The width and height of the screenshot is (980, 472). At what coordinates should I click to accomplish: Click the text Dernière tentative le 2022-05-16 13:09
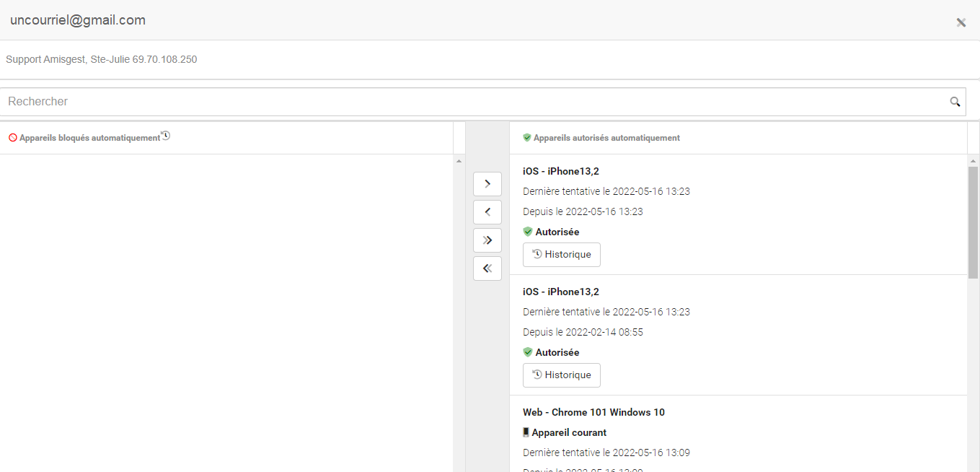point(606,453)
